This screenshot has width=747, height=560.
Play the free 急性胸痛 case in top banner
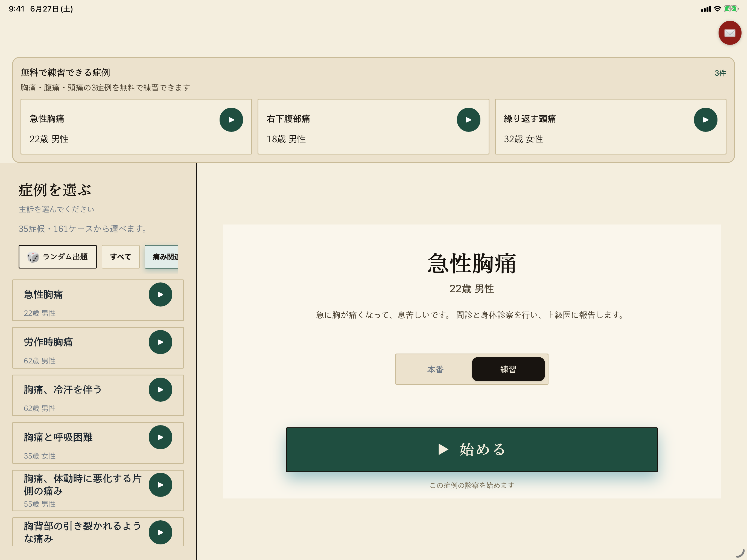tap(231, 119)
